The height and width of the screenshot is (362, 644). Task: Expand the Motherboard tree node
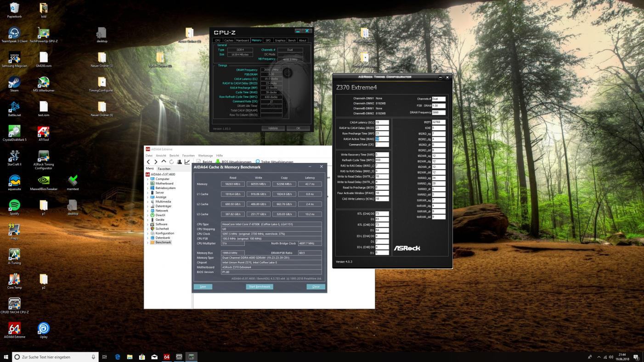click(x=147, y=184)
